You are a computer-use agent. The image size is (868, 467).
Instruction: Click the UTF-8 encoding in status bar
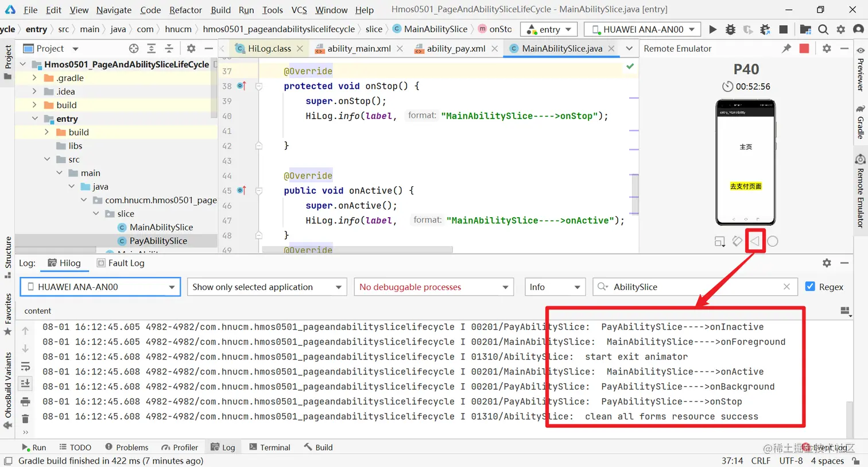[x=790, y=461]
